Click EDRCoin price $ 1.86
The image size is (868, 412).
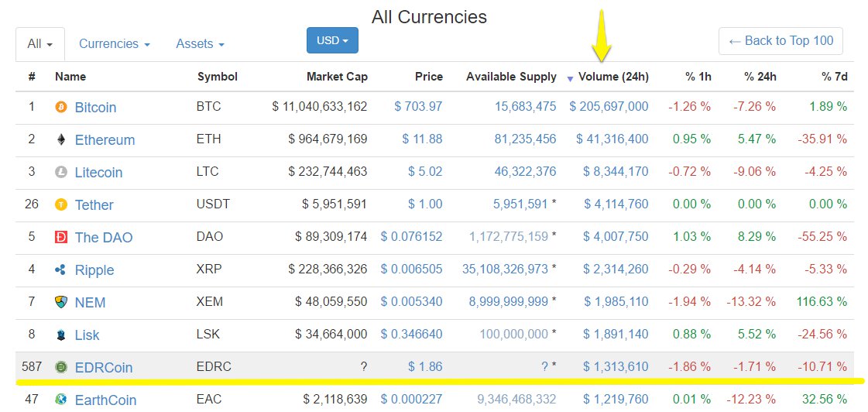426,366
